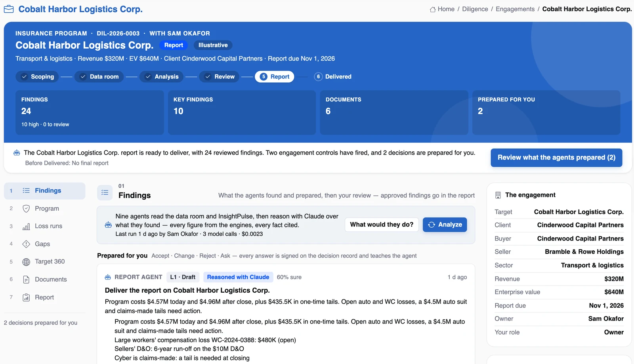Screen dimensions: 634x364
Task: Click the Report badge beside the title
Action: coord(174,45)
